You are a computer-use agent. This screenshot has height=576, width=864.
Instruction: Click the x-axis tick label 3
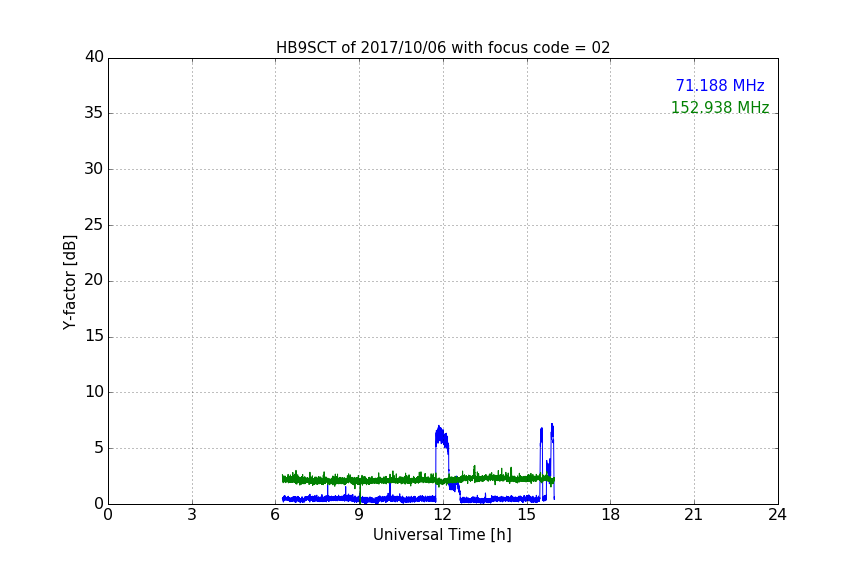192,515
